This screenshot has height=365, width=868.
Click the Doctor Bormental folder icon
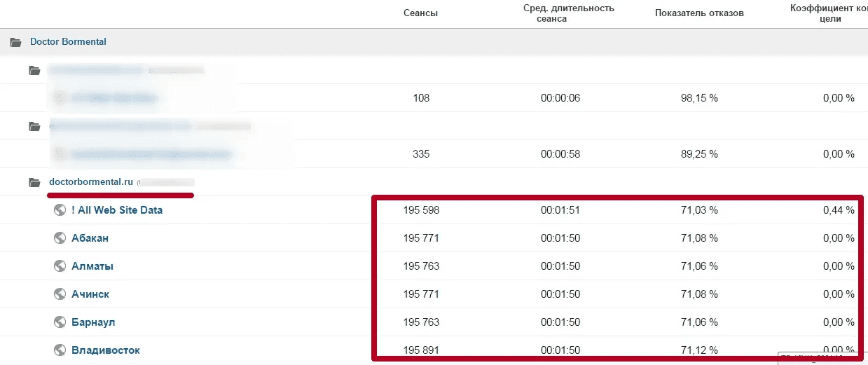click(x=15, y=42)
